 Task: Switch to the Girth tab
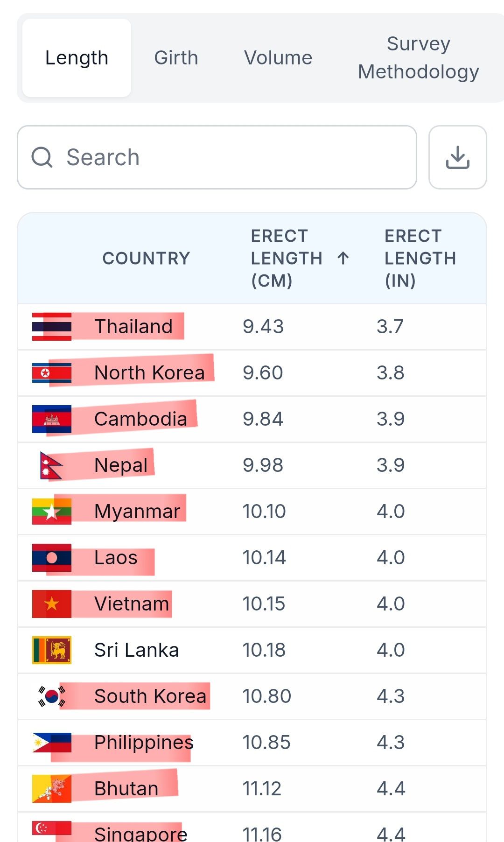[176, 58]
